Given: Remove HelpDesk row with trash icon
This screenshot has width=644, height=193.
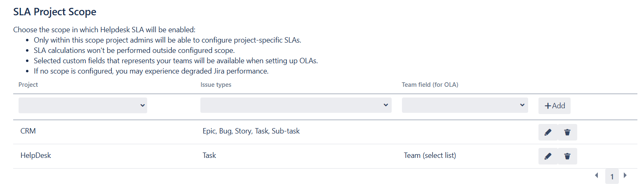Looking at the screenshot, I should click(567, 156).
